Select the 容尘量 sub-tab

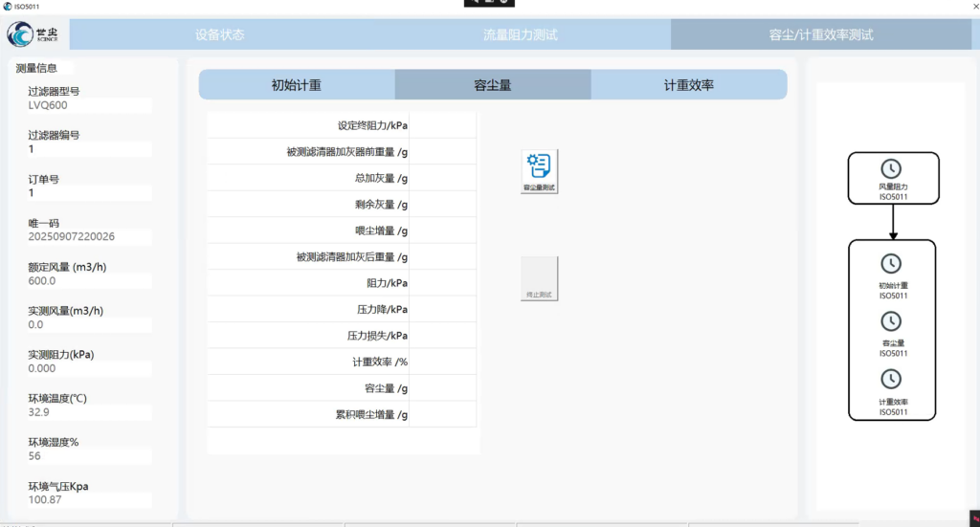(x=493, y=85)
